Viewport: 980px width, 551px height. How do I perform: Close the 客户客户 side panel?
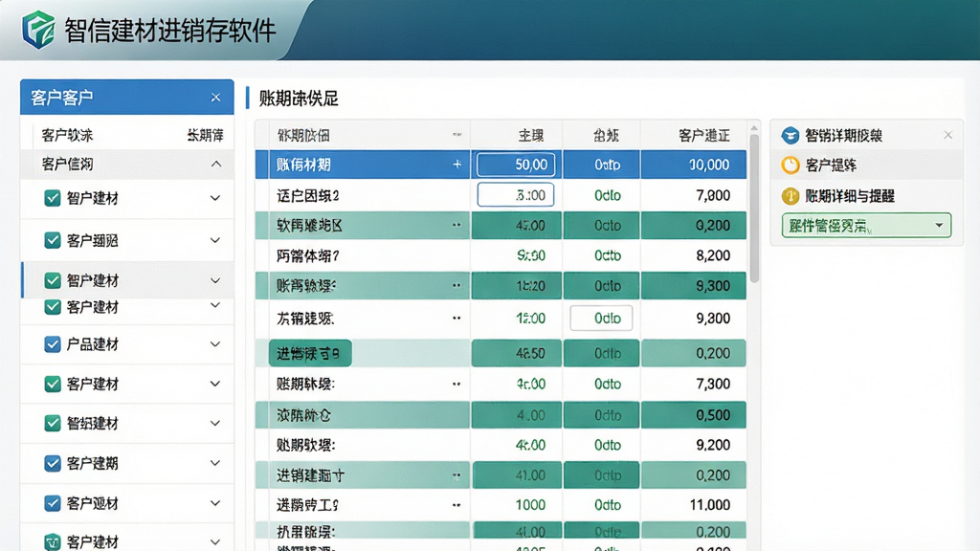(x=215, y=98)
